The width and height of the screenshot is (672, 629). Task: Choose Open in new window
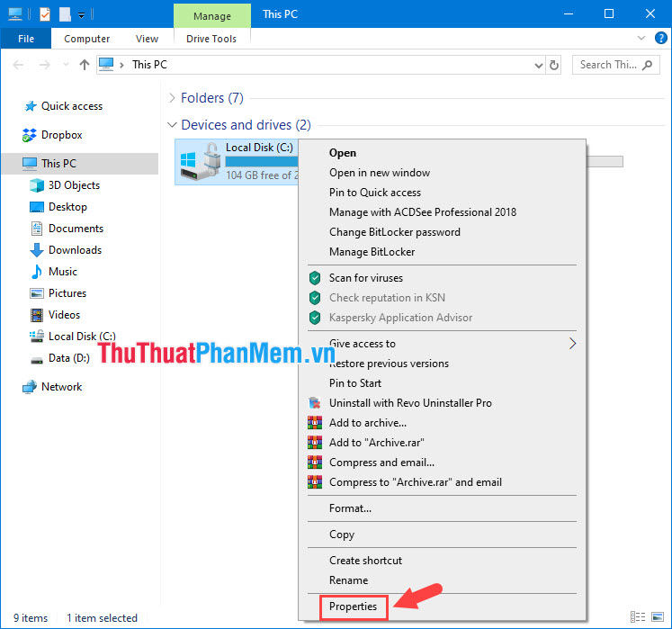tap(380, 173)
